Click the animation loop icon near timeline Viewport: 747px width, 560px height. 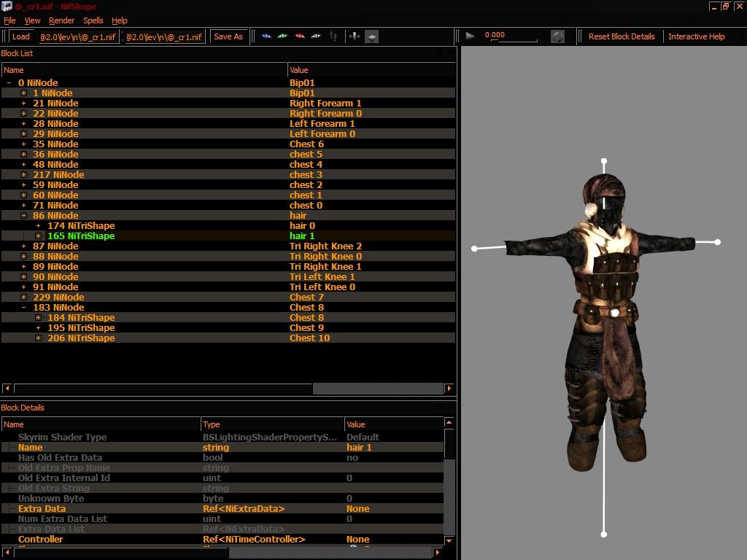click(x=557, y=36)
